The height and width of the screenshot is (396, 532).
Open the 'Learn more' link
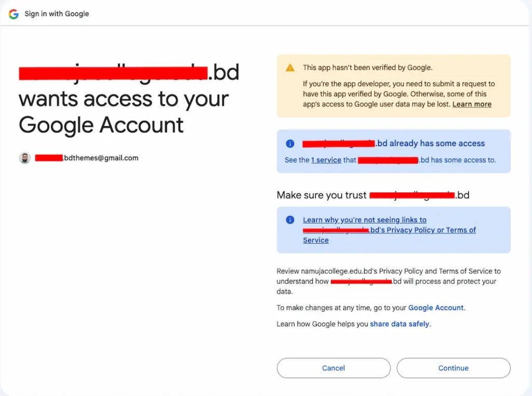point(472,104)
